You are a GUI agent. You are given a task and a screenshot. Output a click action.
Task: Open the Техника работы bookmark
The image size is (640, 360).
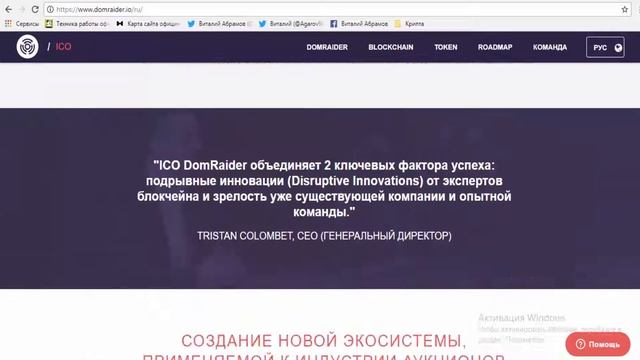pyautogui.click(x=76, y=24)
